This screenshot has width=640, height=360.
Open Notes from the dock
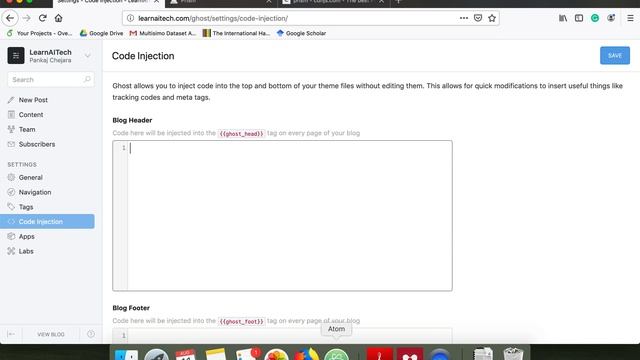tap(216, 354)
